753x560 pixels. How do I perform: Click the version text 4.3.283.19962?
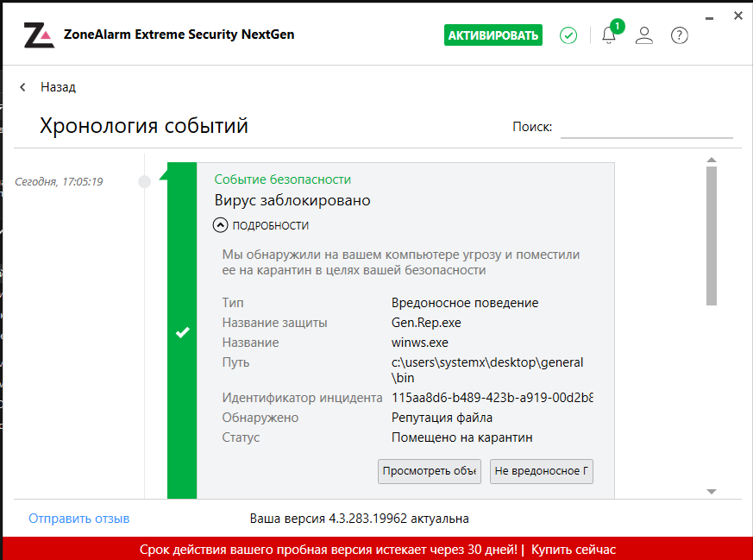(x=367, y=519)
